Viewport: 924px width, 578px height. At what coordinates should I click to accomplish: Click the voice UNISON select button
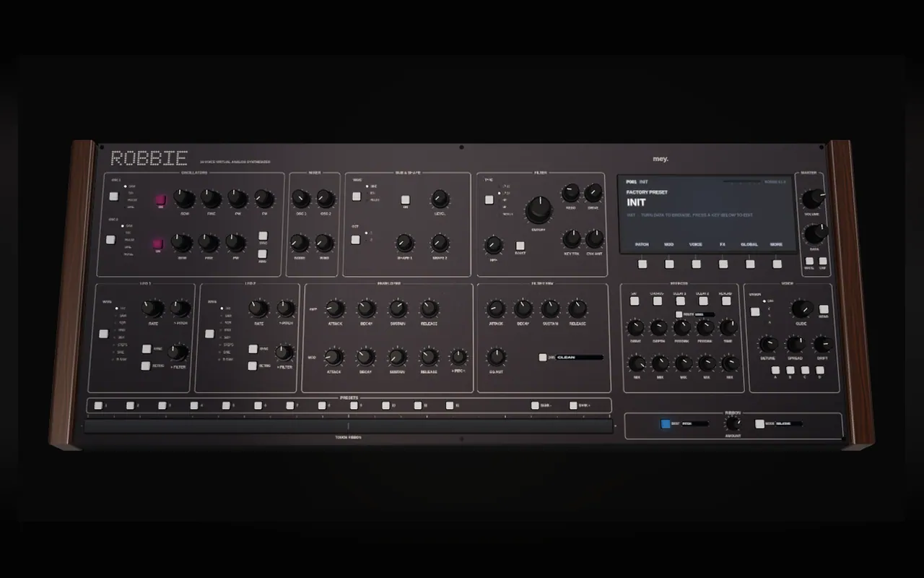coord(755,312)
